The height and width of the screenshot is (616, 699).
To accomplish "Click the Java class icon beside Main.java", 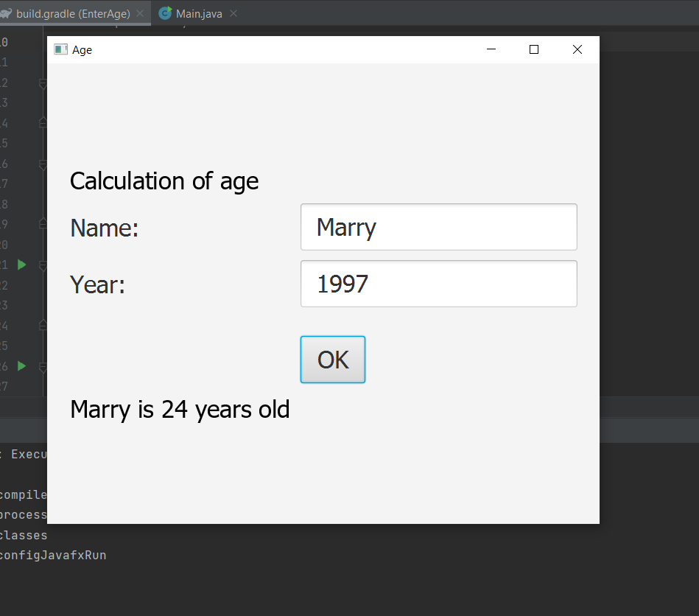I will [166, 13].
